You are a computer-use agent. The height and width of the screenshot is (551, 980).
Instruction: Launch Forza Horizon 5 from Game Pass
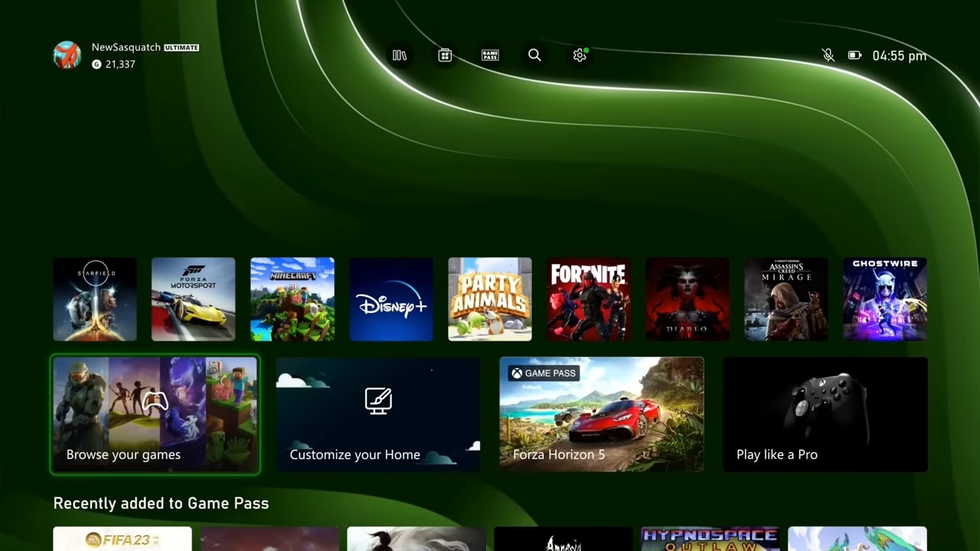point(602,413)
